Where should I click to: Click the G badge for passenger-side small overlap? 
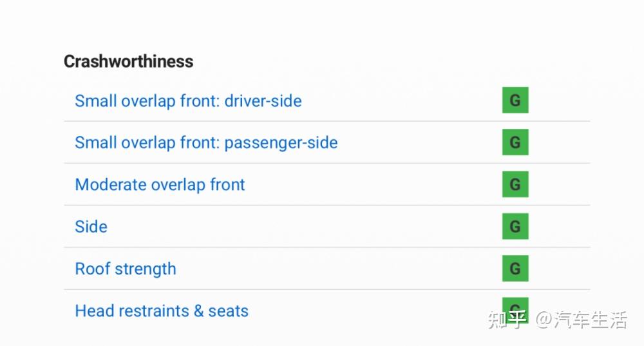pos(515,142)
